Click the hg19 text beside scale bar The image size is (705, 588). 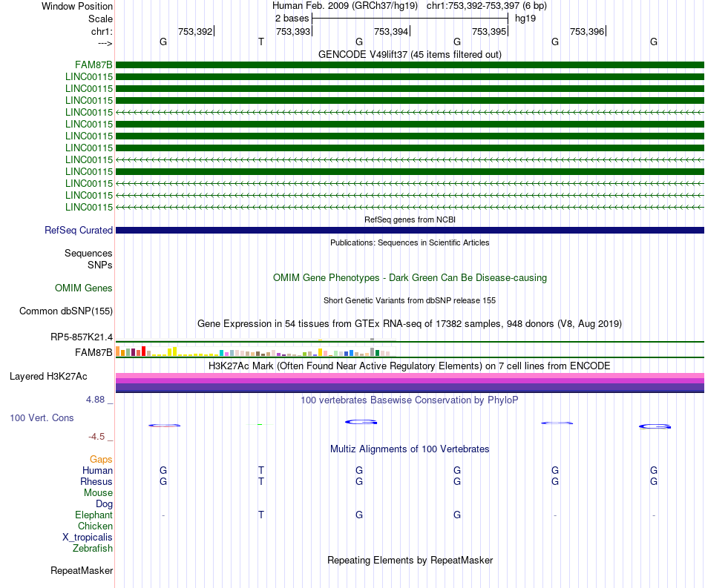pos(525,19)
